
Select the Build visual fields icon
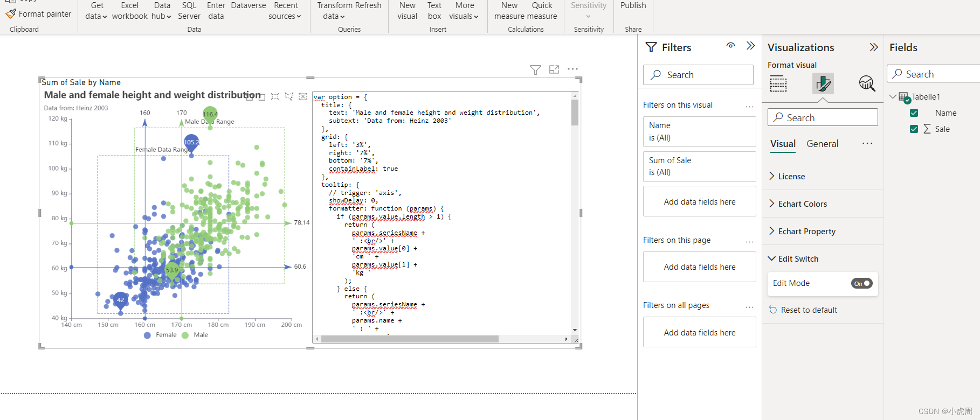tap(778, 83)
